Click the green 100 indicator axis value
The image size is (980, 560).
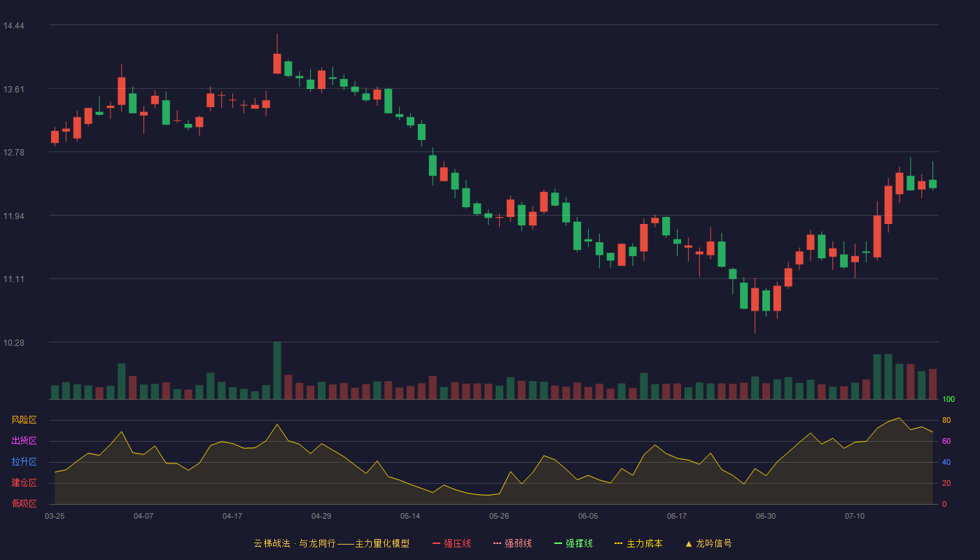click(x=948, y=400)
